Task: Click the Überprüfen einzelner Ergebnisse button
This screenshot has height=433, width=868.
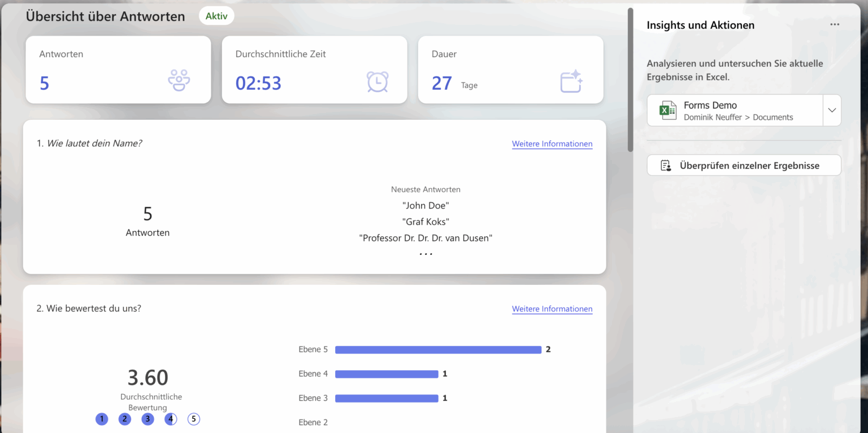Action: pyautogui.click(x=744, y=164)
